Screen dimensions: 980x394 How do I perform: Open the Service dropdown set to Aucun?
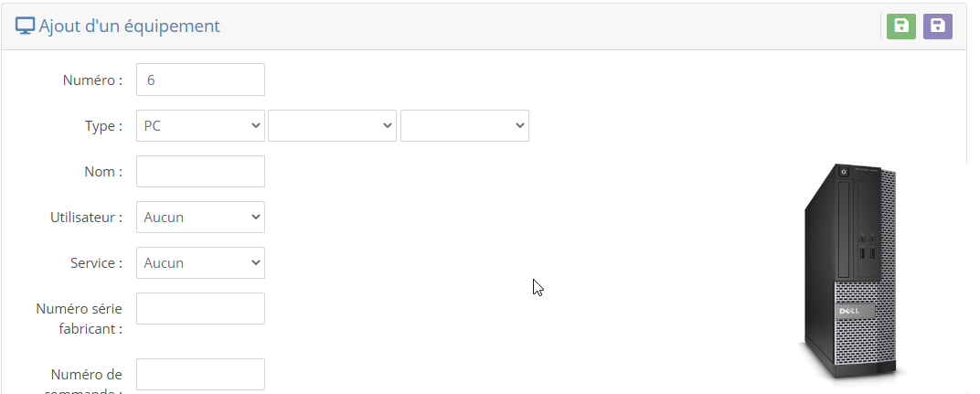(x=200, y=262)
